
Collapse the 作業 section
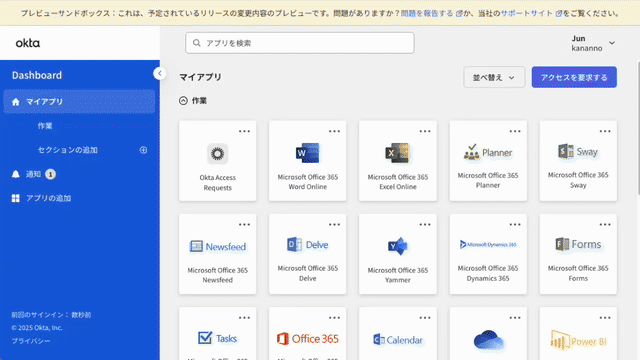pyautogui.click(x=183, y=101)
